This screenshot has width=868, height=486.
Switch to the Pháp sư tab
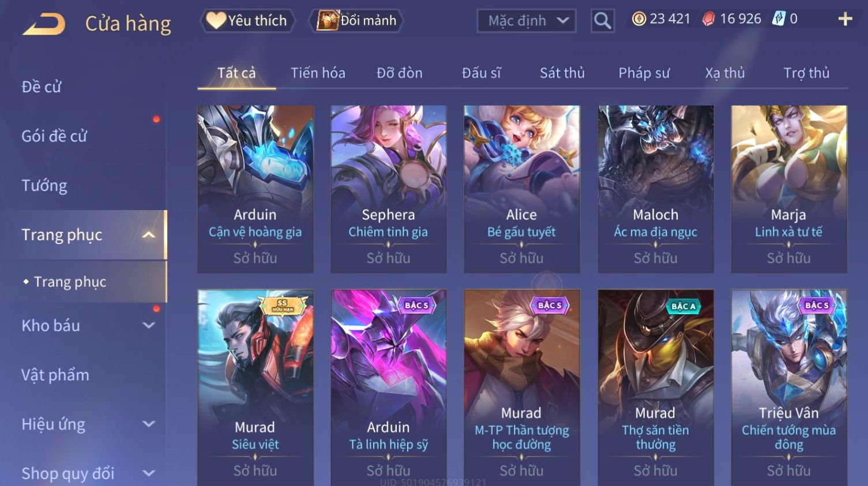coord(644,73)
